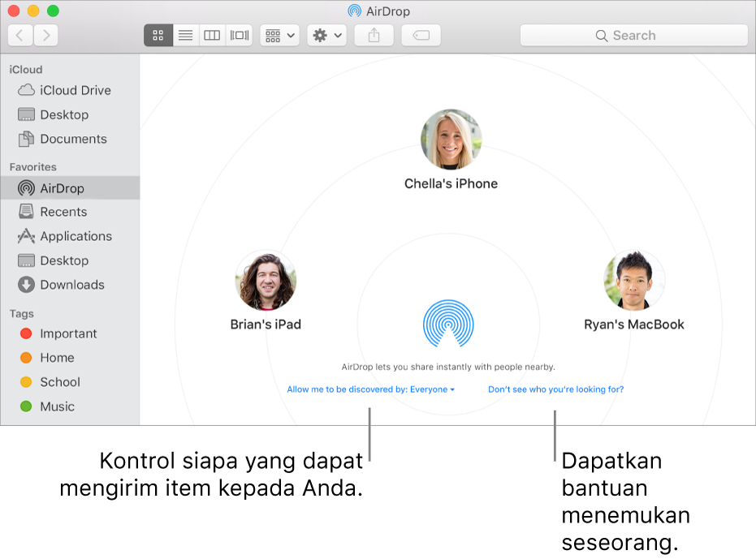Click Brian's iPad avatar

266,280
